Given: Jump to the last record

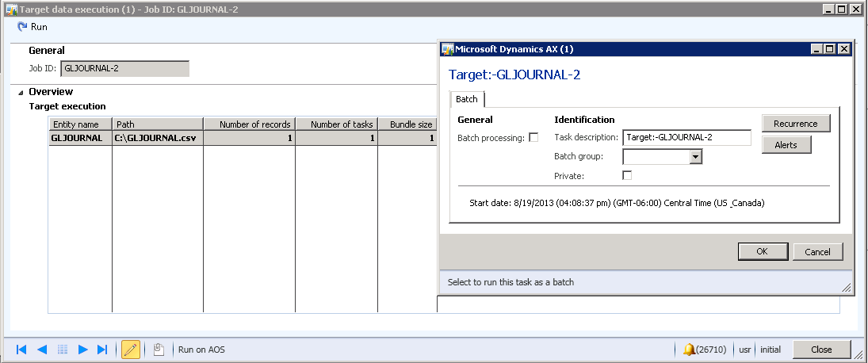Looking at the screenshot, I should coord(102,350).
